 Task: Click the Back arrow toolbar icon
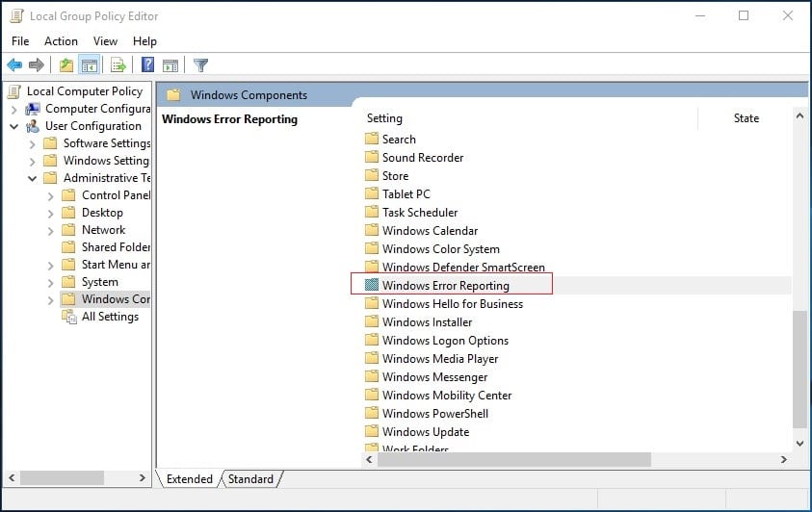14,65
